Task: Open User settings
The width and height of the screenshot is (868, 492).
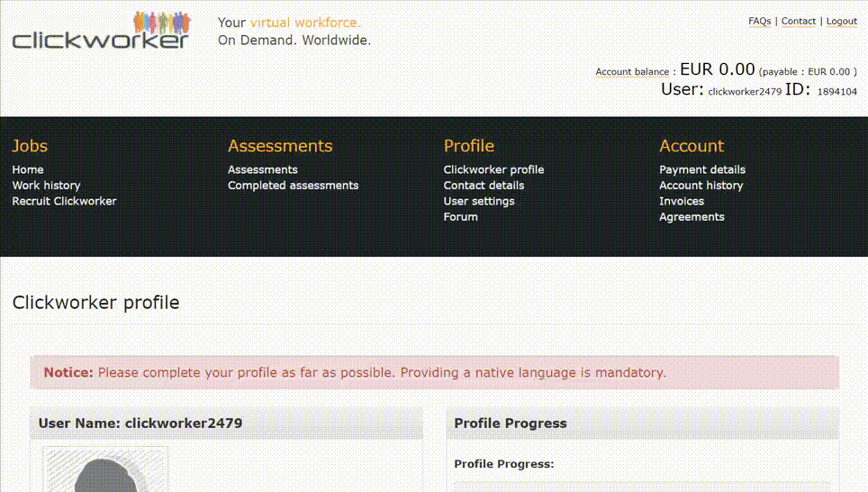Action: 479,201
